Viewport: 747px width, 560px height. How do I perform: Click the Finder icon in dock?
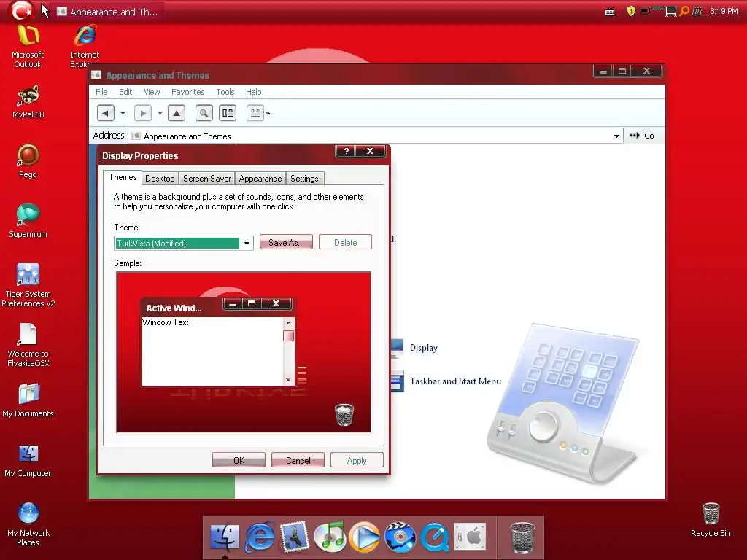coord(225,537)
